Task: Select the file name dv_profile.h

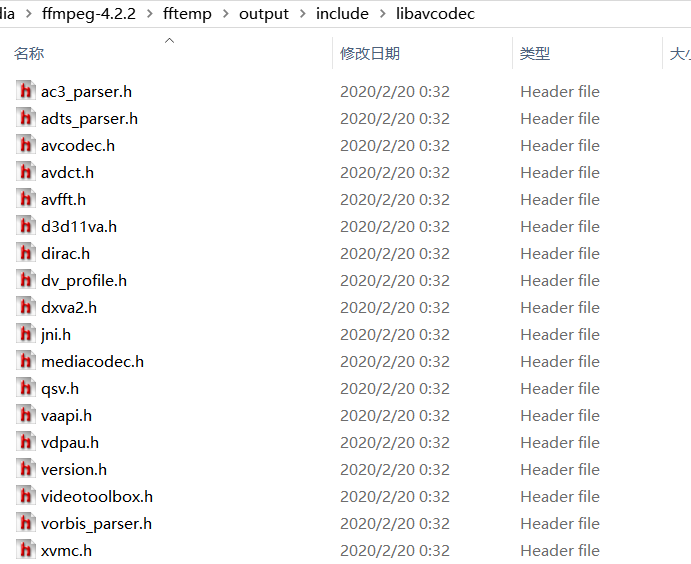Action: (84, 281)
